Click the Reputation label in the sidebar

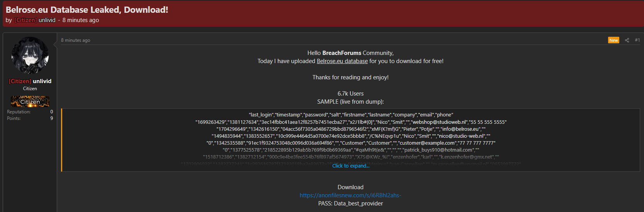(x=19, y=112)
